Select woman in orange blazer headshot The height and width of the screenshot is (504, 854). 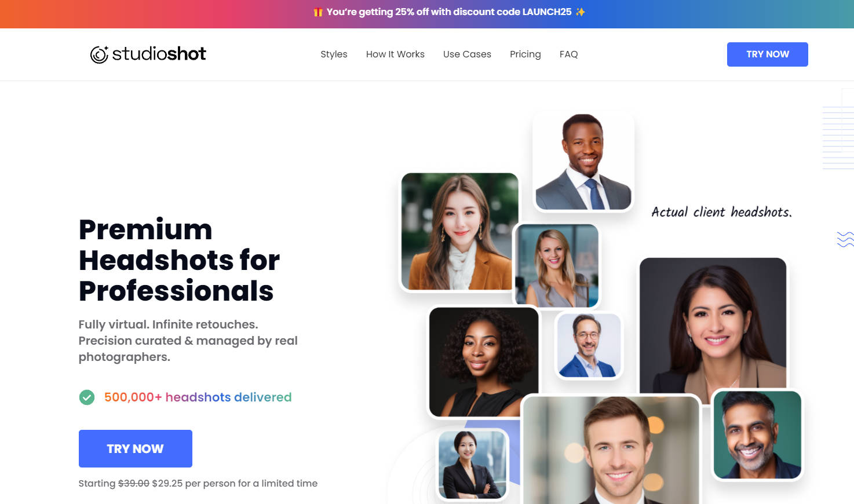pos(460,232)
